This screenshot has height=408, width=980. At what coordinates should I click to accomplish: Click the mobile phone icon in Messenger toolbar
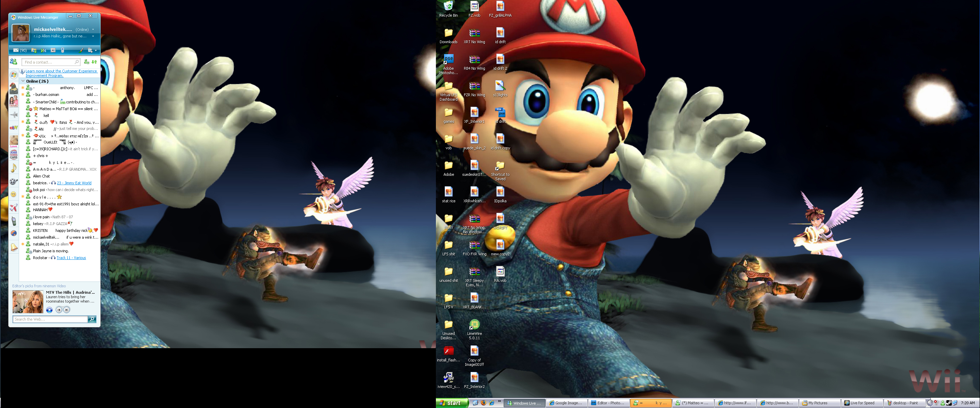point(62,50)
